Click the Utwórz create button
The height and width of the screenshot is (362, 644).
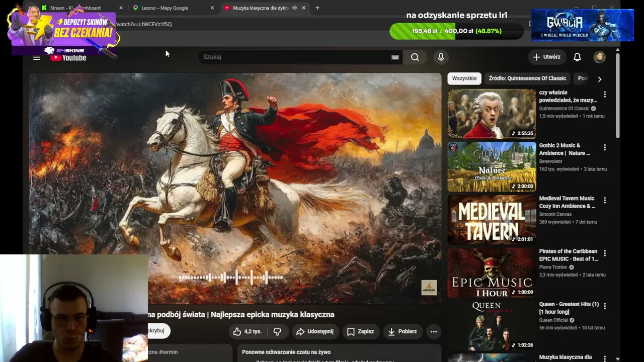pyautogui.click(x=547, y=57)
